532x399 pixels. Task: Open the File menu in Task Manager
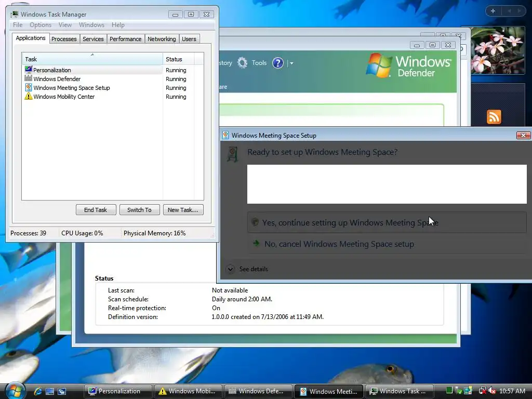point(18,25)
